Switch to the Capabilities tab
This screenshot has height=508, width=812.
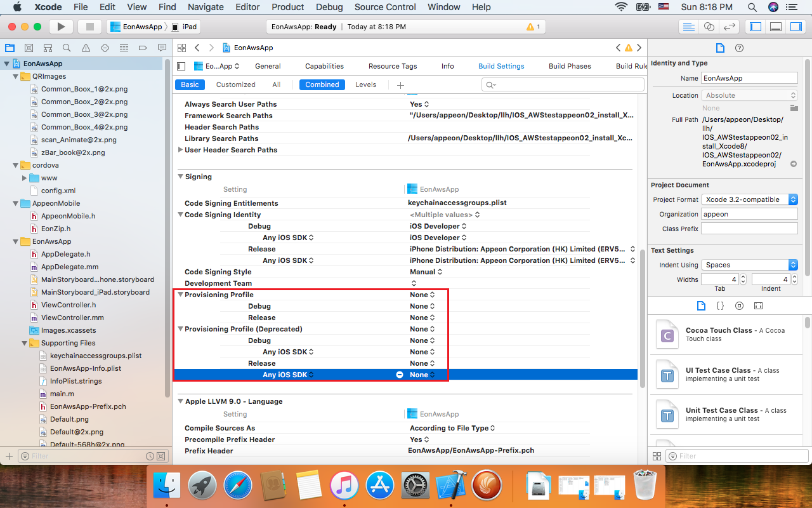(x=324, y=66)
